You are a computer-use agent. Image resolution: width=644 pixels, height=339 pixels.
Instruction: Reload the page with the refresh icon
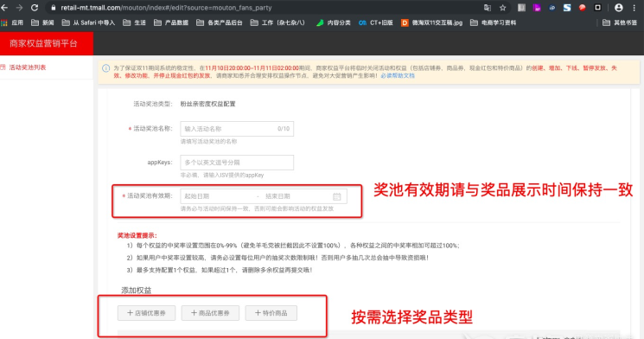click(x=35, y=8)
